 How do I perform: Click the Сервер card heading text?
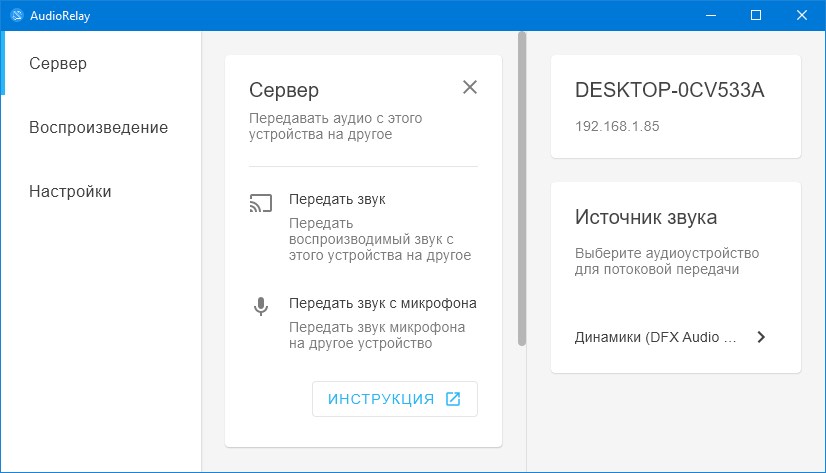(x=284, y=90)
